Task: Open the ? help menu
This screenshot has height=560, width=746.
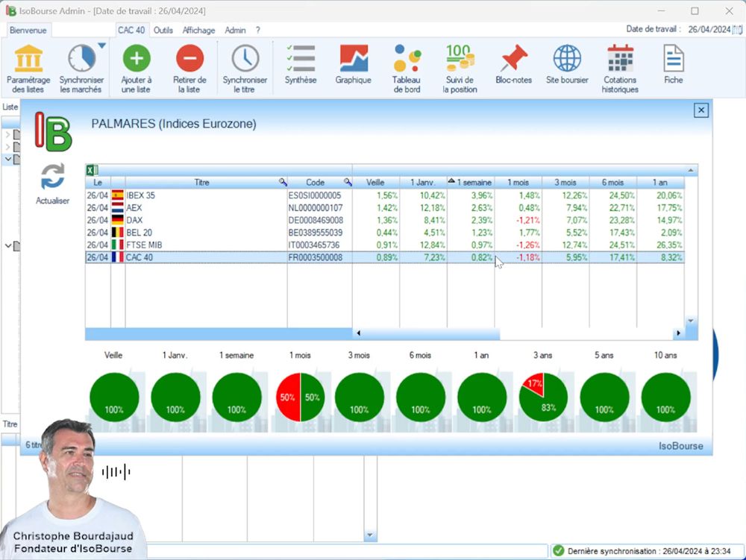Action: click(258, 30)
